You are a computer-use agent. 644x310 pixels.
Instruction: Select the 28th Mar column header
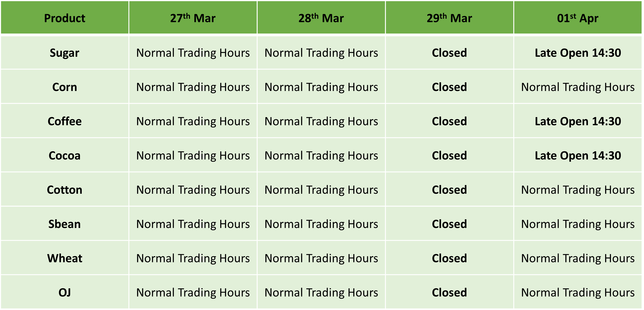tap(321, 17)
